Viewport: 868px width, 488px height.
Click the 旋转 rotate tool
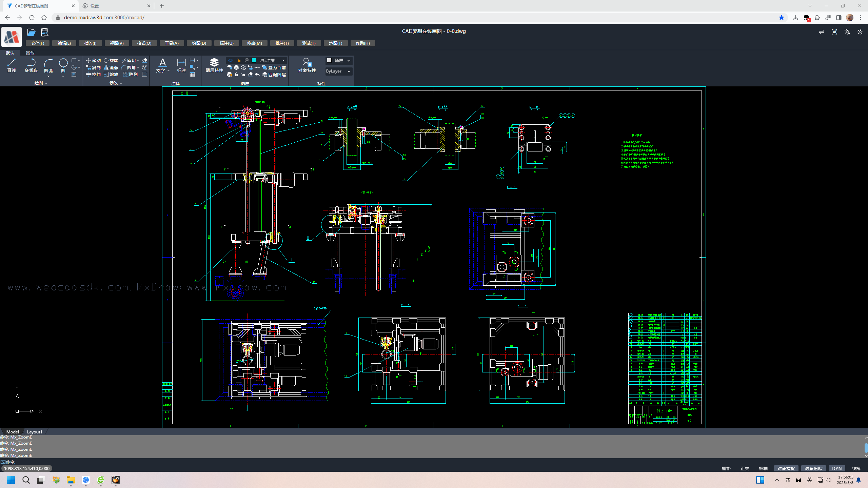tap(111, 60)
